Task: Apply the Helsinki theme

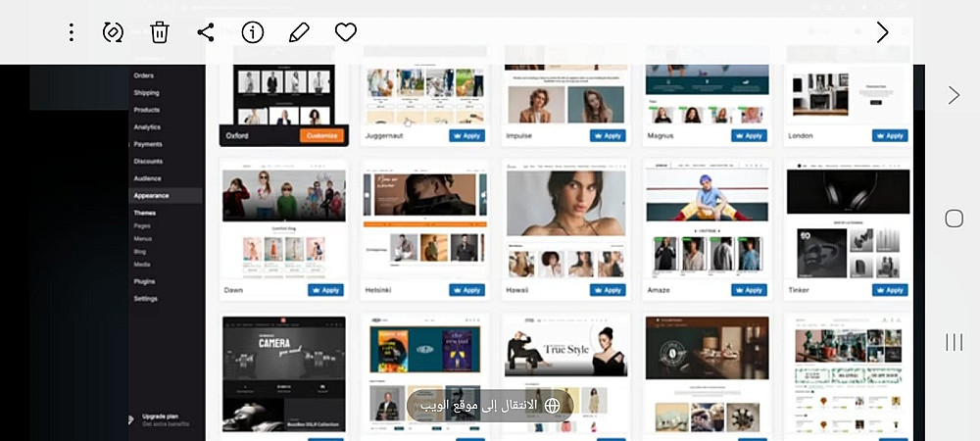Action: click(x=466, y=290)
